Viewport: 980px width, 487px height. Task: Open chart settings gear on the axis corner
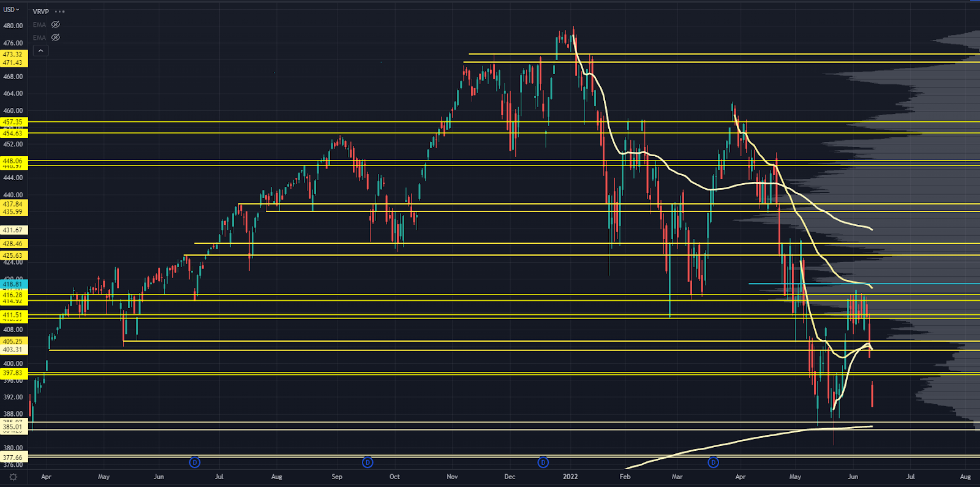pyautogui.click(x=13, y=477)
